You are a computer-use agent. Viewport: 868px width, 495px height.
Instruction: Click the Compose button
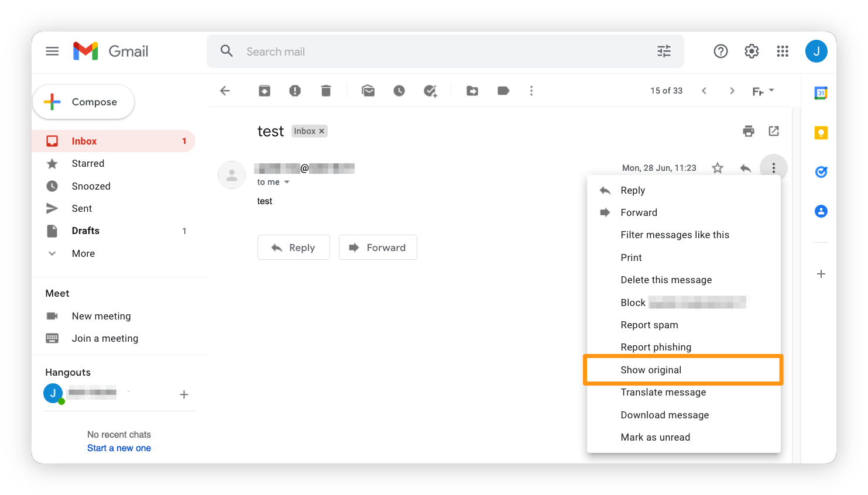(83, 101)
